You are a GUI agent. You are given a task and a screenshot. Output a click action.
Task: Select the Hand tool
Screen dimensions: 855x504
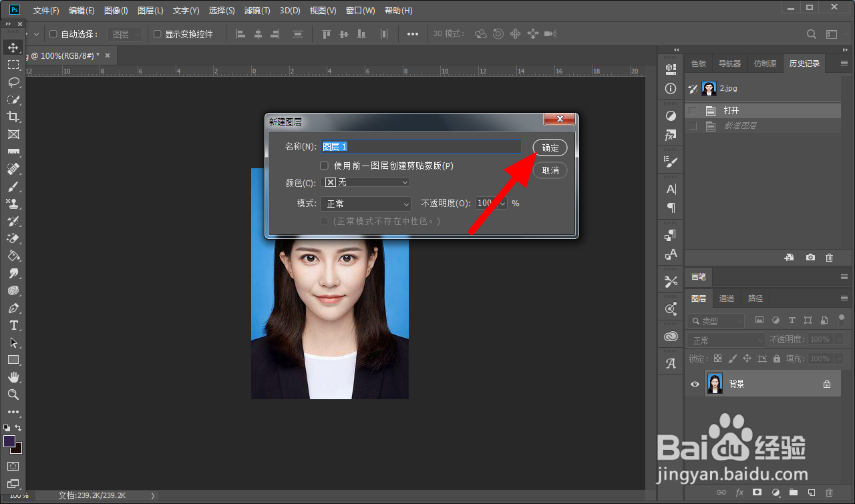click(x=13, y=377)
